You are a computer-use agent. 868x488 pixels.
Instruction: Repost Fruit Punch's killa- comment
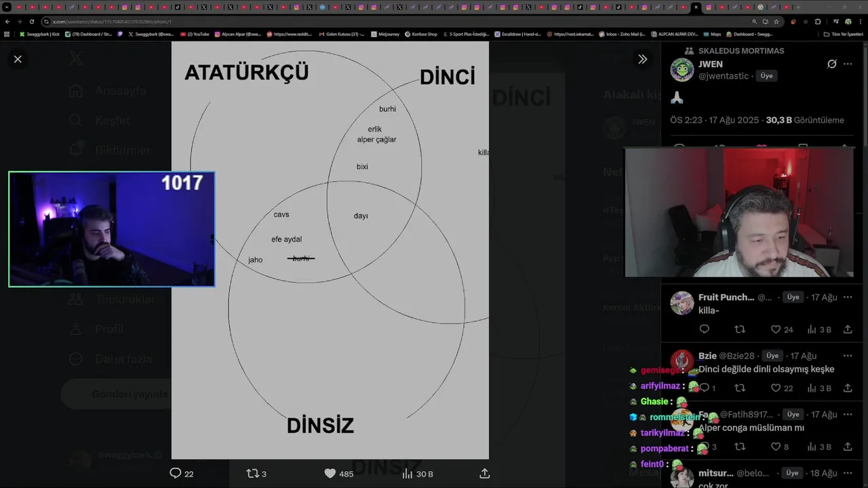pyautogui.click(x=740, y=329)
